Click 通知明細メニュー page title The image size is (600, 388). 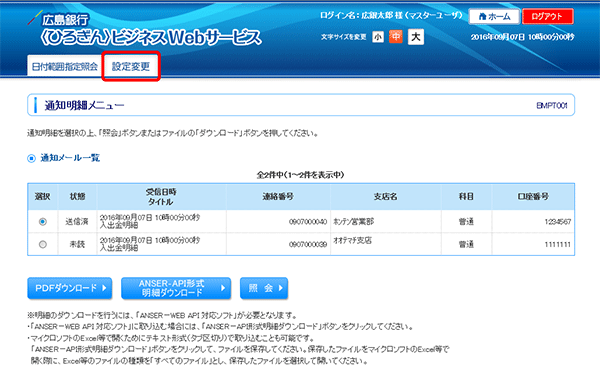coord(84,105)
